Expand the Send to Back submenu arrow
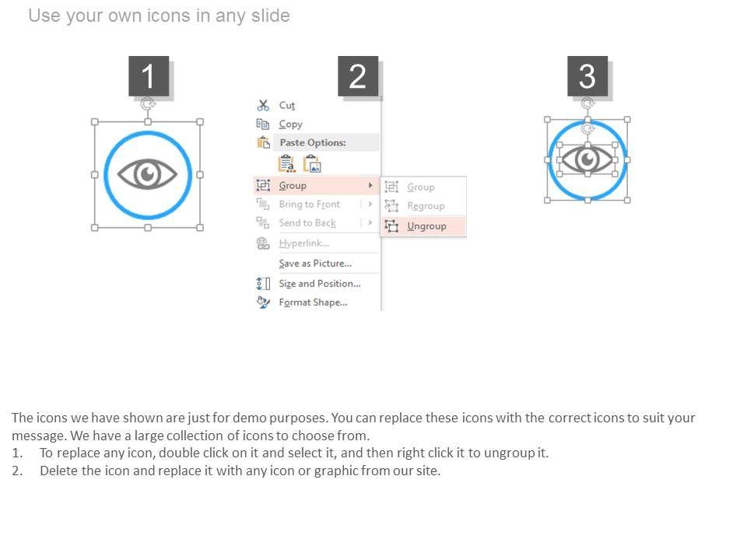Image resolution: width=747 pixels, height=560 pixels. (370, 222)
